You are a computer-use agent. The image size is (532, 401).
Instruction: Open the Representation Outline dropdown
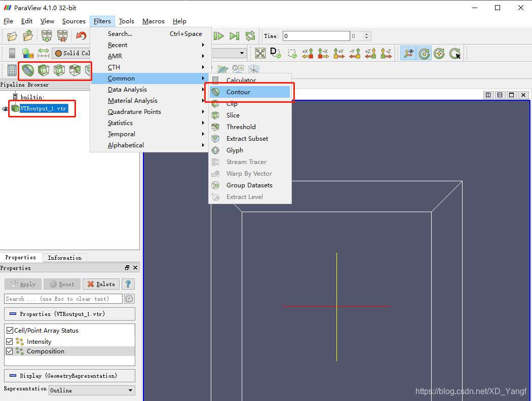point(92,390)
